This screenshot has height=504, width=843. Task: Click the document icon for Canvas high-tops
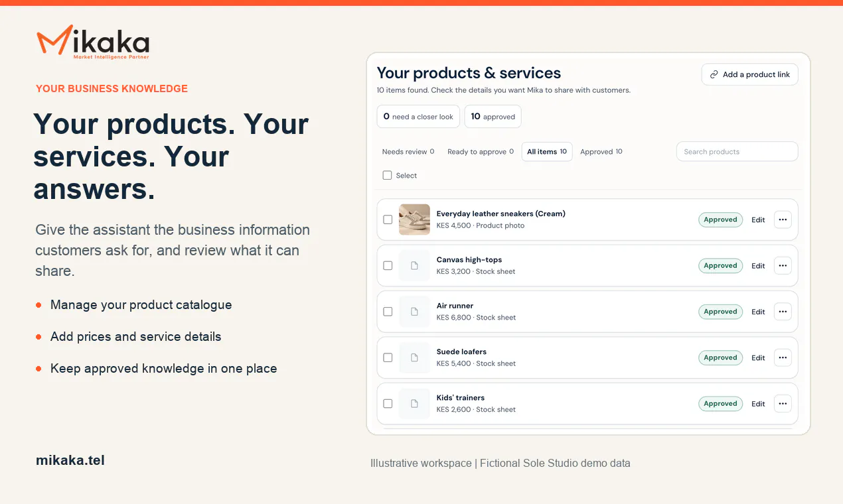coord(414,265)
